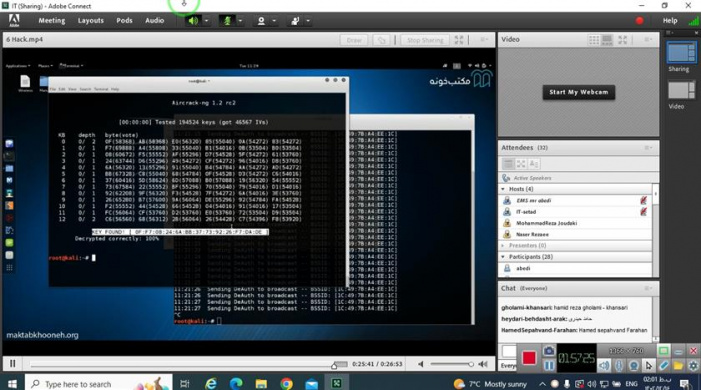Open the Layouts menu

coord(90,21)
